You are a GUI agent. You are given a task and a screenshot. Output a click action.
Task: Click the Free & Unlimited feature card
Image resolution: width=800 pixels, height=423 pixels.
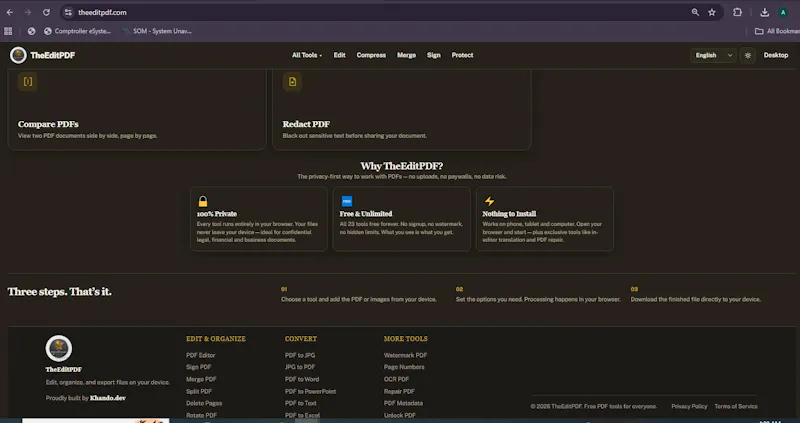pos(402,218)
